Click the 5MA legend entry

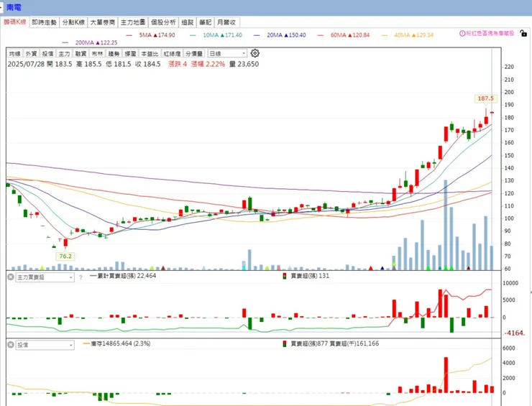tap(150, 35)
